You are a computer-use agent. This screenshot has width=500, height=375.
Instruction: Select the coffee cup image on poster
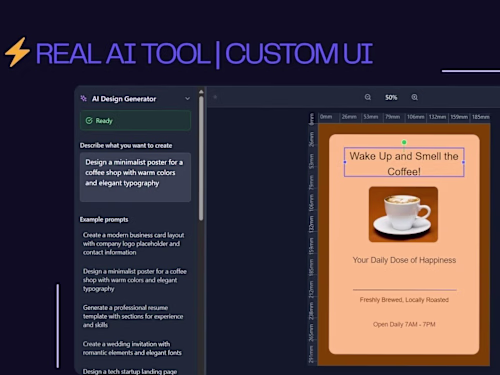click(403, 214)
